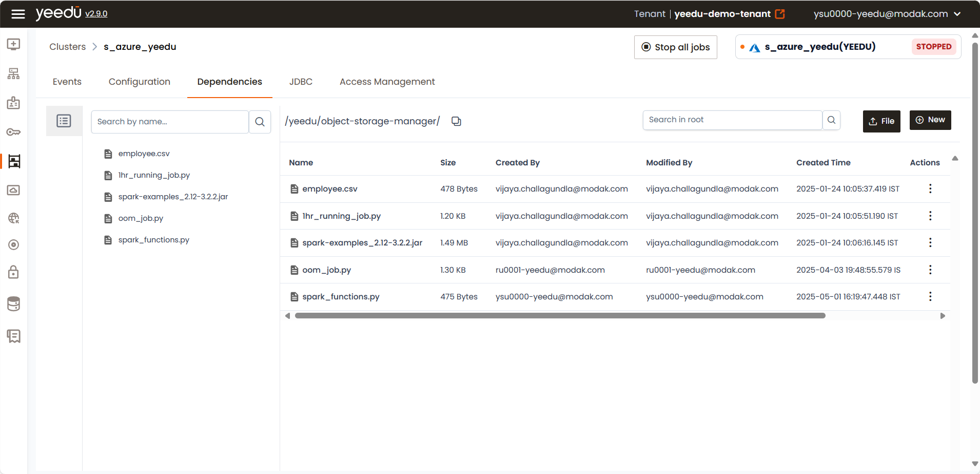Click the page vertical scrollbar
This screenshot has width=980, height=474.
(x=975, y=212)
